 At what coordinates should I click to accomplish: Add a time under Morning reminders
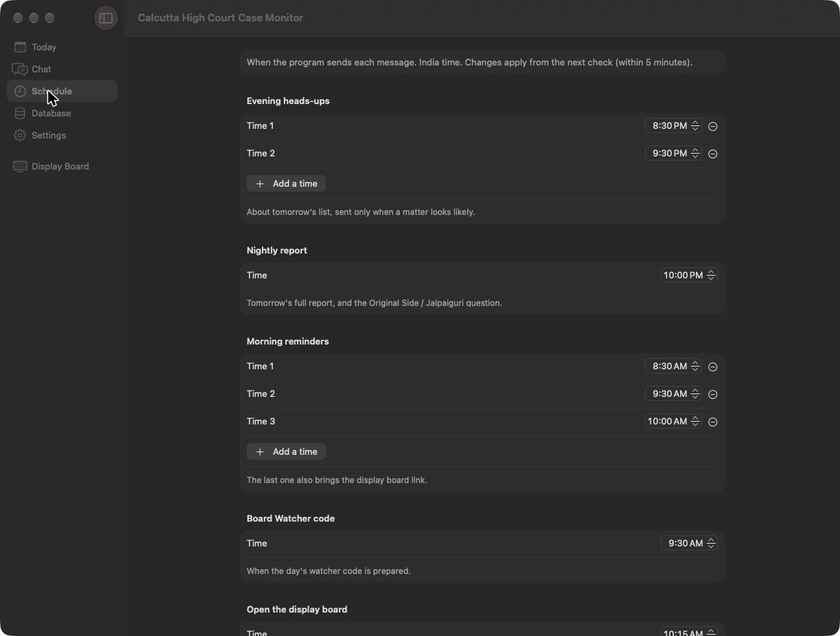(x=286, y=451)
